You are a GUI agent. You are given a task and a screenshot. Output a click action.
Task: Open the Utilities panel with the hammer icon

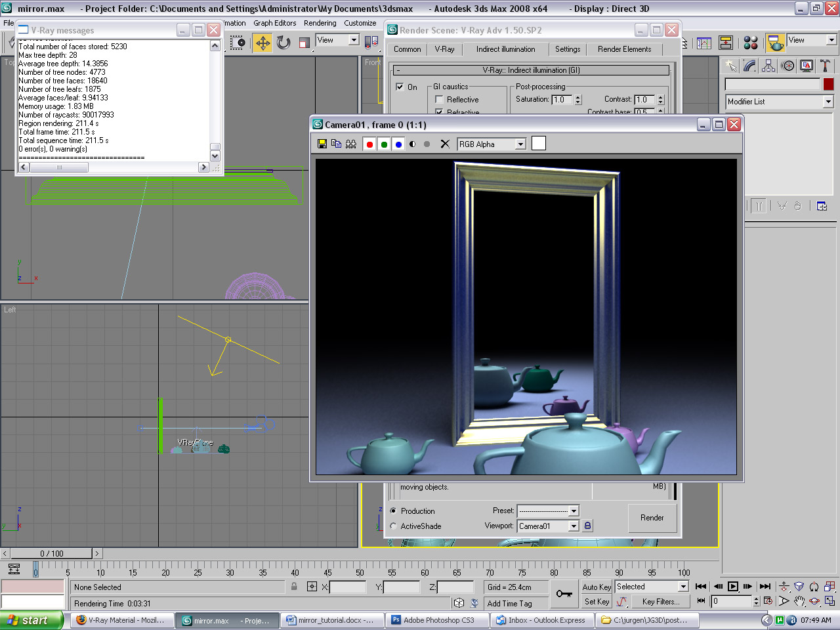[826, 66]
